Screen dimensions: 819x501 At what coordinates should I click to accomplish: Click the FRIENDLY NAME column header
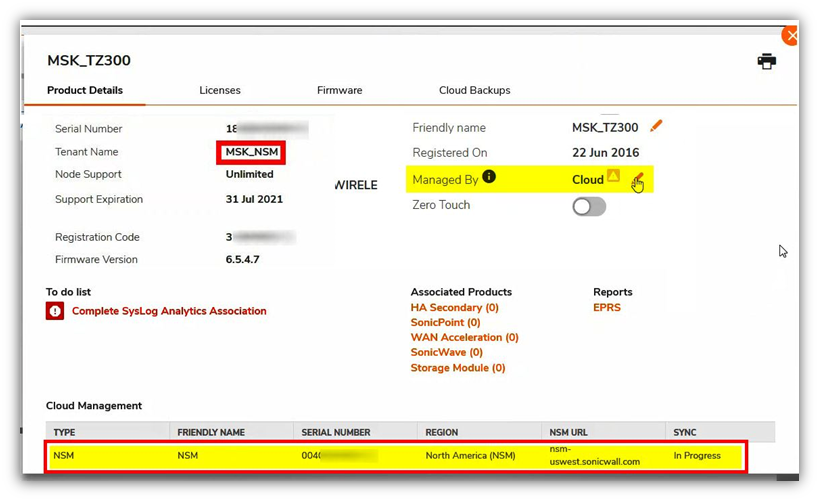click(211, 433)
